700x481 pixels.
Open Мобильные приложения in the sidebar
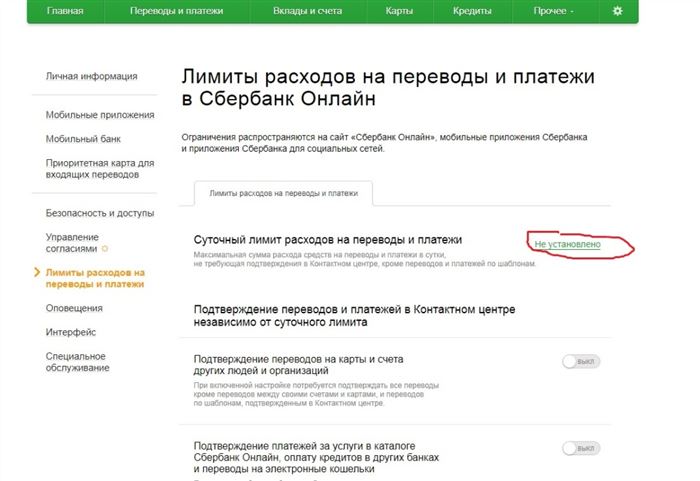pos(100,115)
